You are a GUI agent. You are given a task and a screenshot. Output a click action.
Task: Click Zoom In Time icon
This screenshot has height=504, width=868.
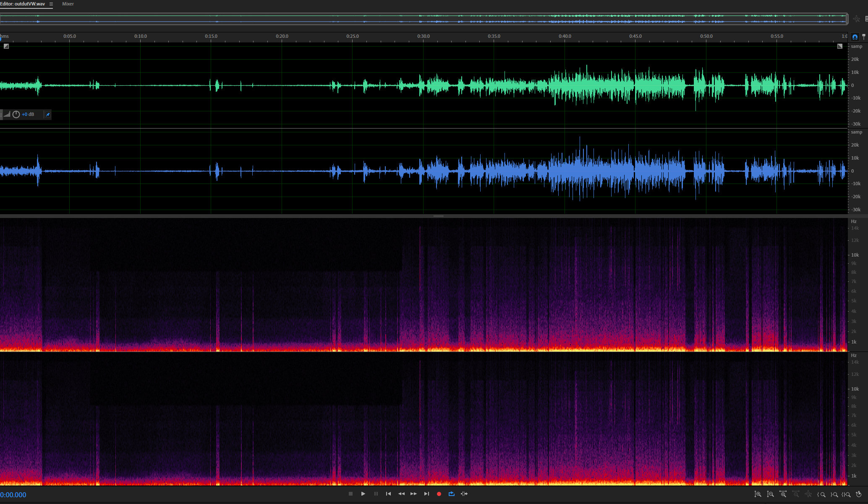[x=783, y=494]
